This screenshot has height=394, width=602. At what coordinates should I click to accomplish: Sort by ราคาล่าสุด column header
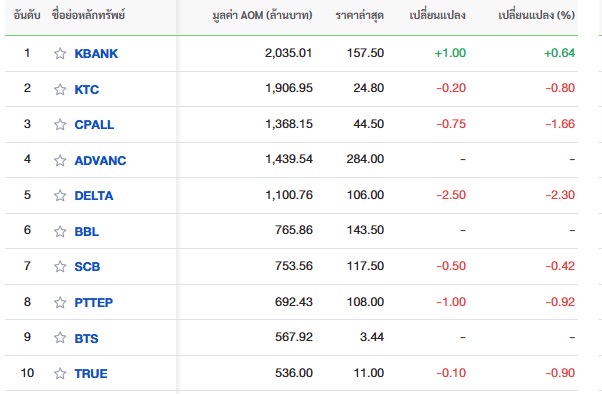pyautogui.click(x=359, y=15)
